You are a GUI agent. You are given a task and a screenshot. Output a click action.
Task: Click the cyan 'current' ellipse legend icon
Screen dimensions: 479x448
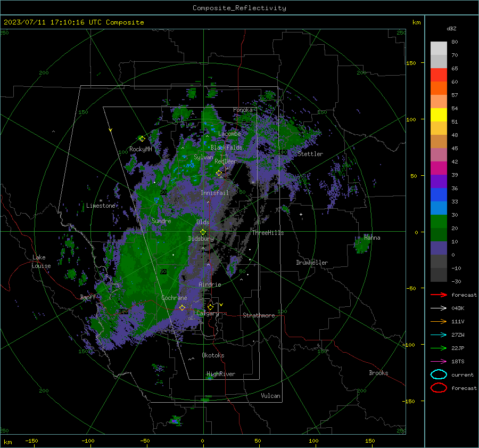[439, 374]
